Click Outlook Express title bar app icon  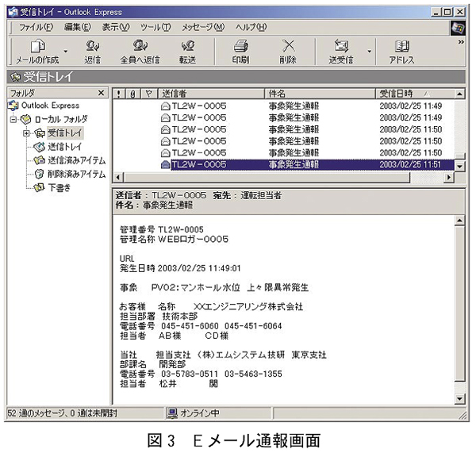pos(13,12)
